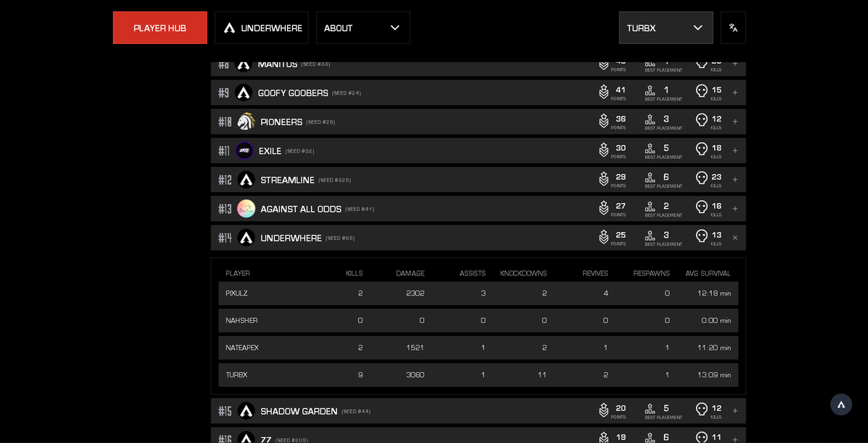Click the best placement podium icon for Against All Odds
The height and width of the screenshot is (443, 868).
(x=650, y=206)
